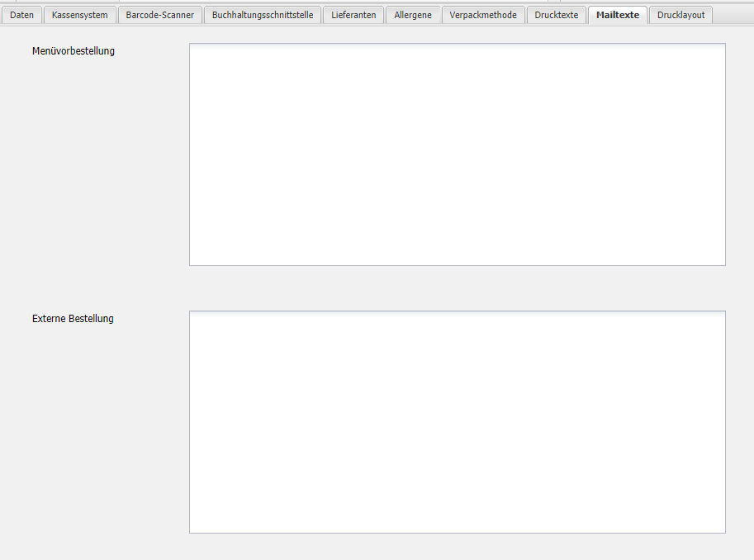The height and width of the screenshot is (560, 754).
Task: Click empty tab strip right of Drucklayout
Action: tap(733, 15)
